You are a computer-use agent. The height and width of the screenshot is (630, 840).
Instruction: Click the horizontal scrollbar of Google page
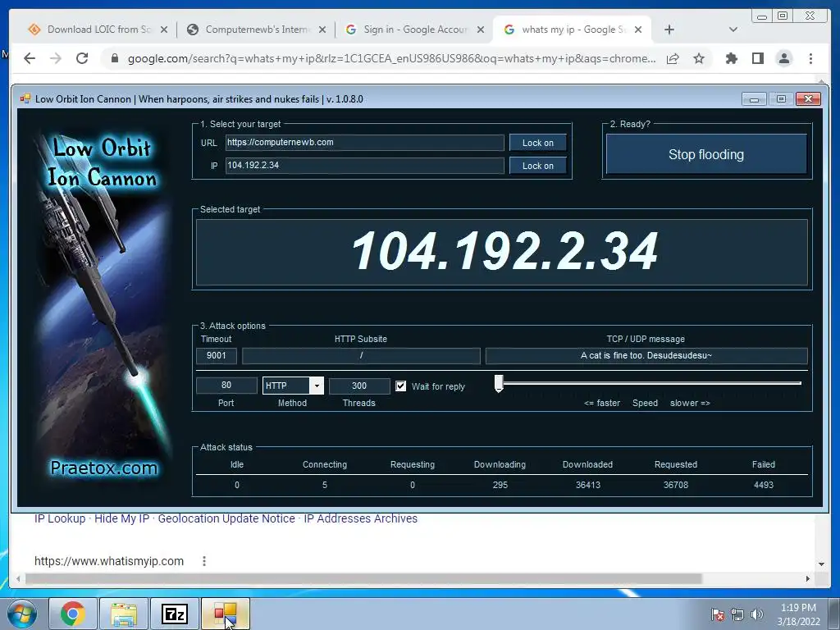click(363, 578)
